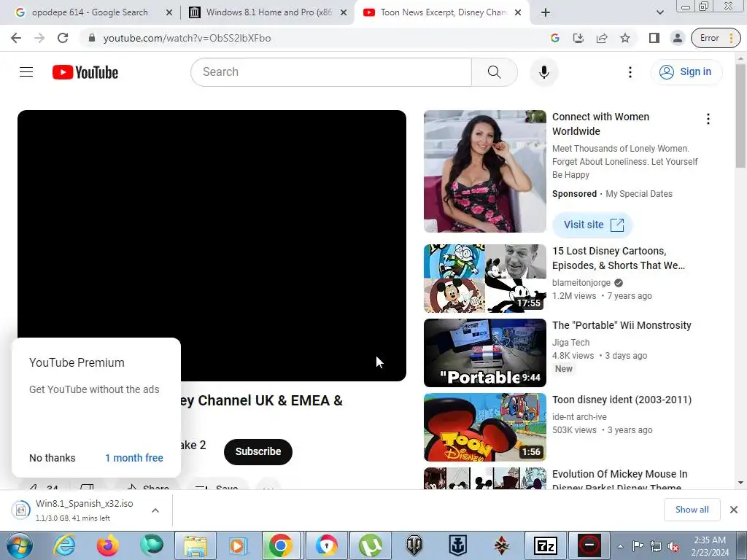Screen dimensions: 747x560
Task: Open the Chrome profile avatar
Action: [x=678, y=38]
